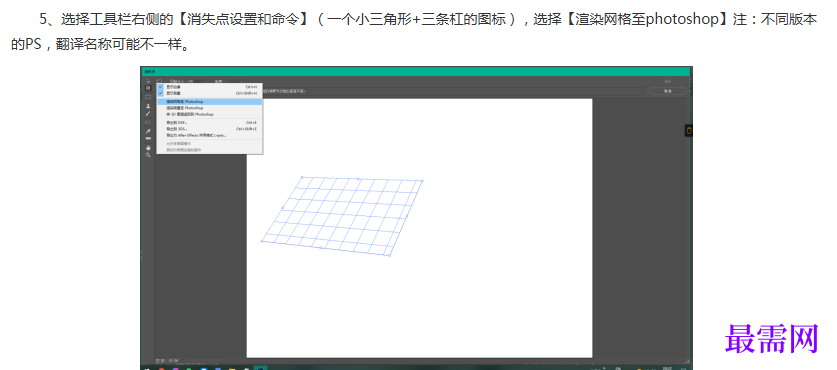
Task: Select the Edit Plane arrow tool
Action: pos(148,80)
